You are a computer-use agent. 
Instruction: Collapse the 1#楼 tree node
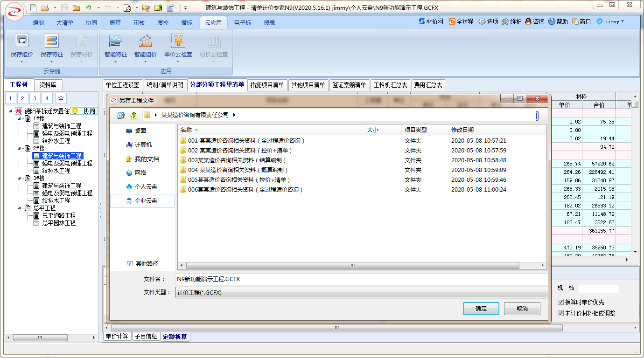20,118
